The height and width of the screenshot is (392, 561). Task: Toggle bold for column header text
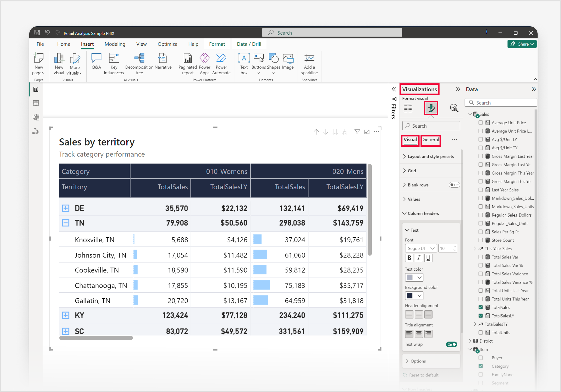coord(409,258)
